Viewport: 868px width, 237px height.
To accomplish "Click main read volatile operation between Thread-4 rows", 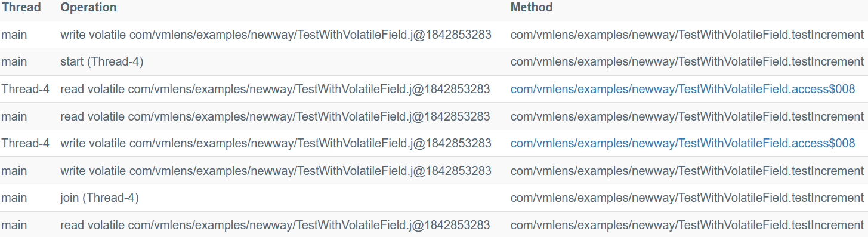I will coord(275,116).
